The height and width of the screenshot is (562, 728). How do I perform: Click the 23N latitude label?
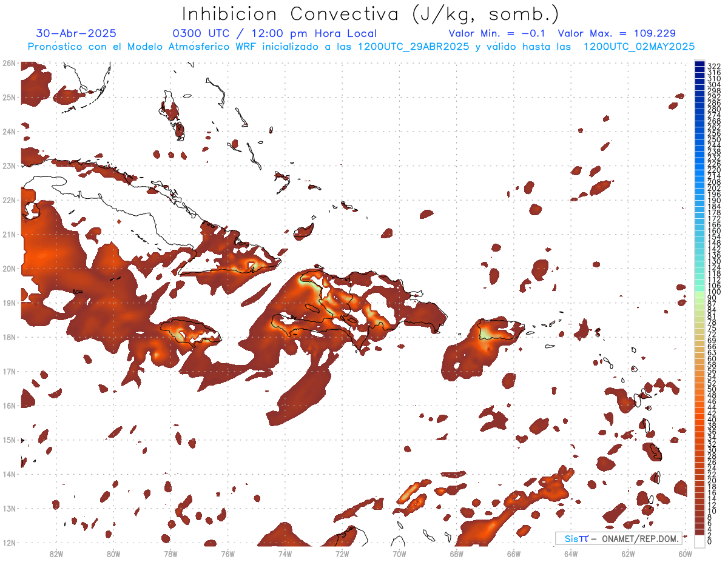pos(9,166)
